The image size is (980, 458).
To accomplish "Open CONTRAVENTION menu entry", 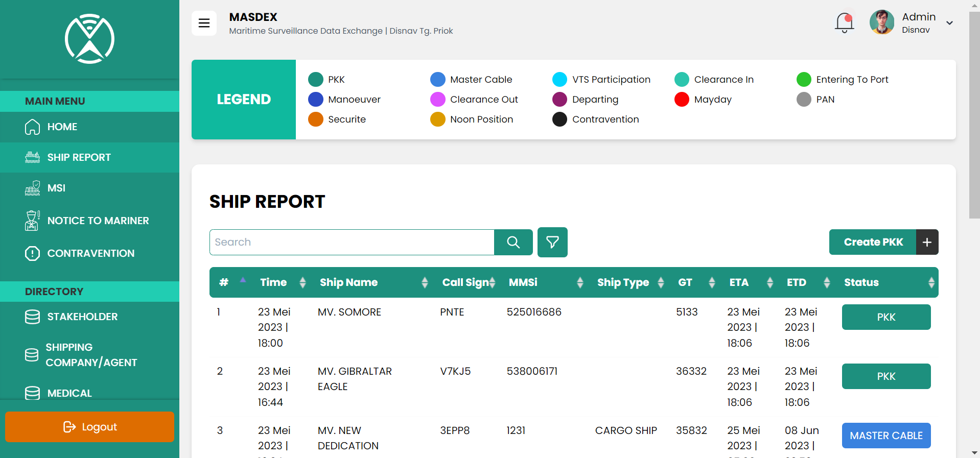I will click(89, 253).
